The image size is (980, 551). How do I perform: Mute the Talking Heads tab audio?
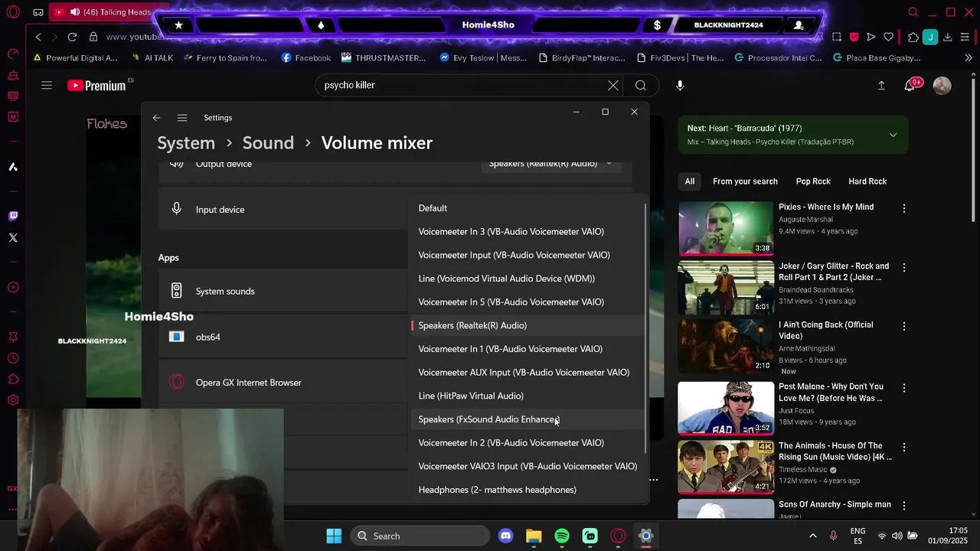pos(74,12)
